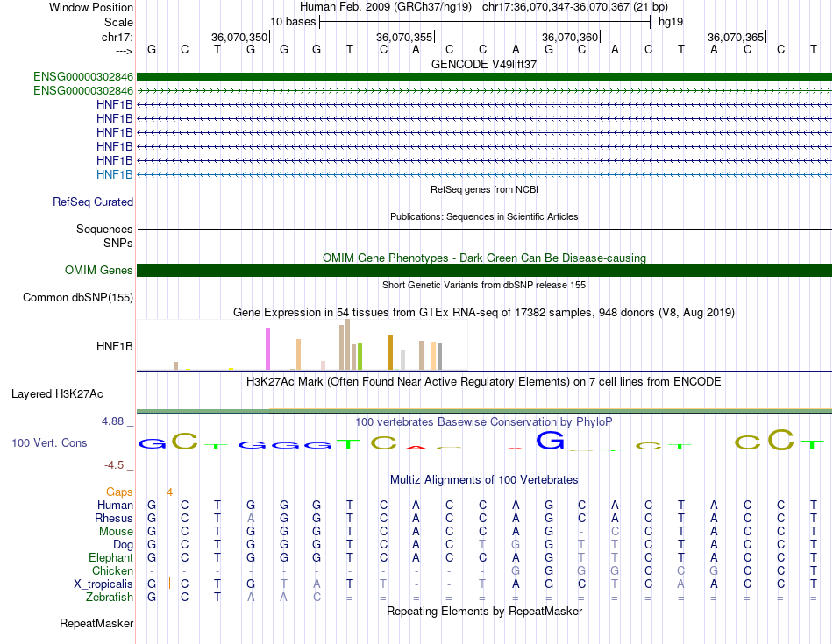Click the ---> sequence direction arrow label
Screen dimensions: 833x644
[x=124, y=51]
